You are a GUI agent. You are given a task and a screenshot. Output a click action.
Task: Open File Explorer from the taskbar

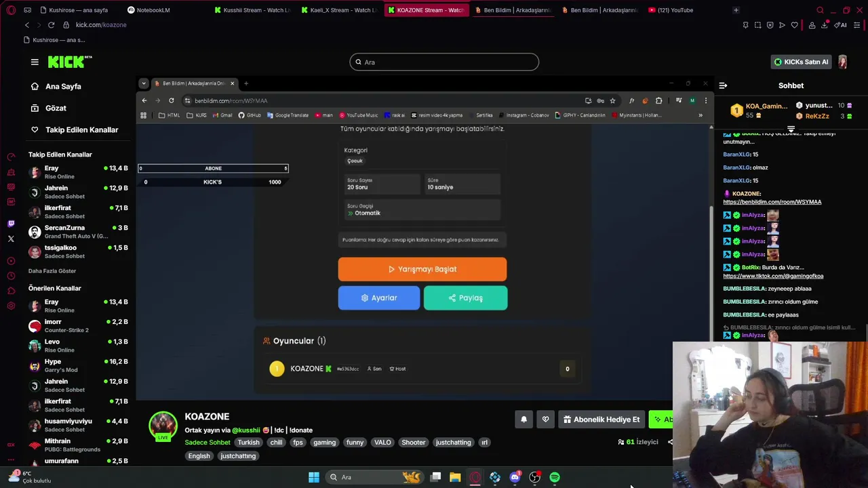(455, 477)
